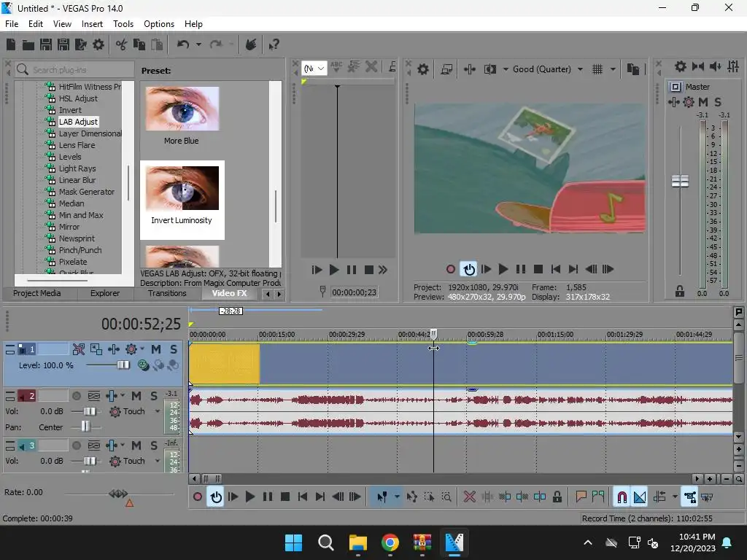Open the Tools menu
Image resolution: width=747 pixels, height=560 pixels.
click(123, 24)
